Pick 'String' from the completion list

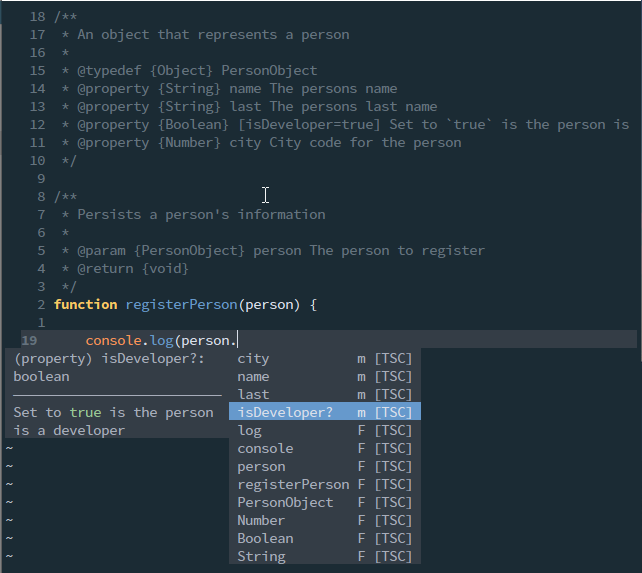coord(325,557)
